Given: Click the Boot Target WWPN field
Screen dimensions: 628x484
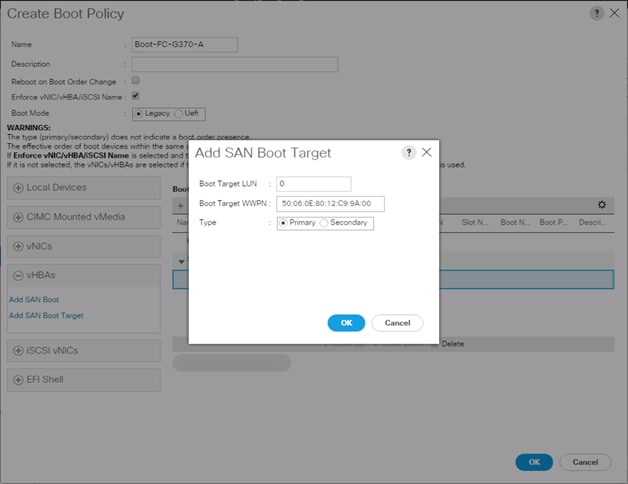Looking at the screenshot, I should pos(330,204).
